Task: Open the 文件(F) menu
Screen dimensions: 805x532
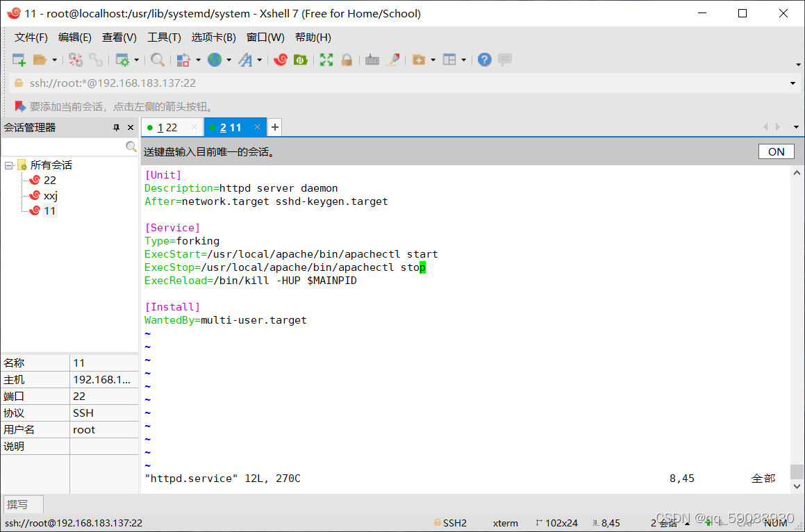Action: click(31, 38)
